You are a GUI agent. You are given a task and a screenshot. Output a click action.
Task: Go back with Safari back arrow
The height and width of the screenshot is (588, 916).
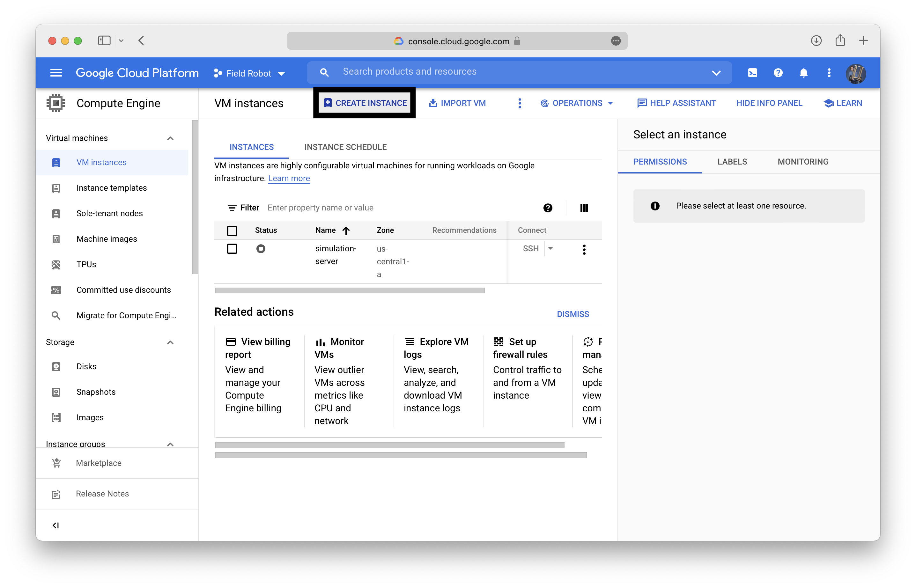(141, 40)
